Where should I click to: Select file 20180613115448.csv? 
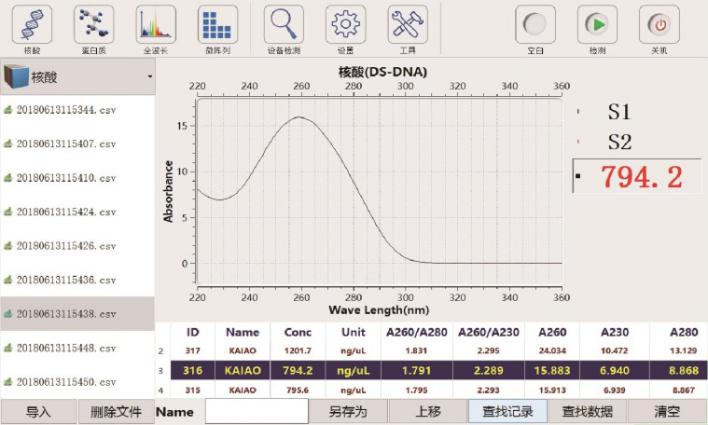(66, 348)
